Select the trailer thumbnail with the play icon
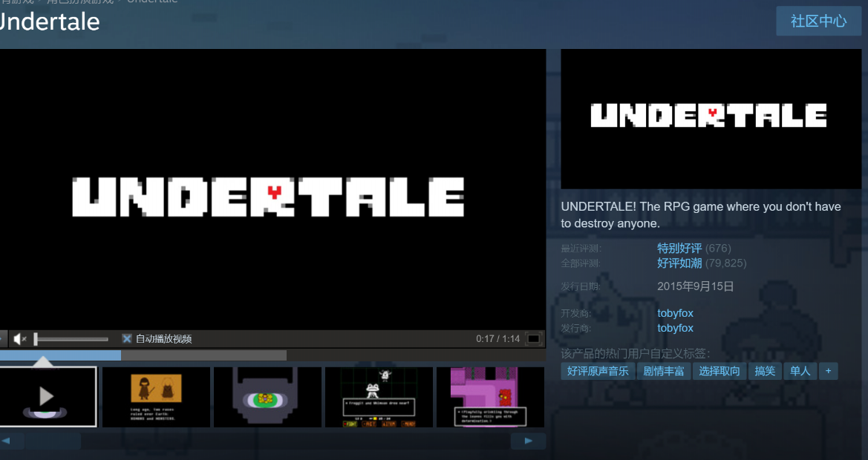Screen dimensions: 868x460 pos(48,396)
